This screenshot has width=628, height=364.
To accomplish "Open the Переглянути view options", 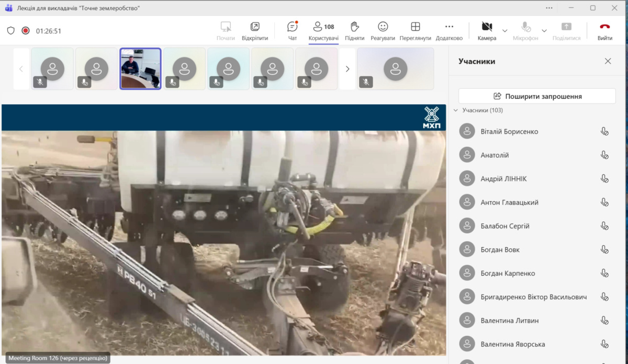I will (415, 30).
